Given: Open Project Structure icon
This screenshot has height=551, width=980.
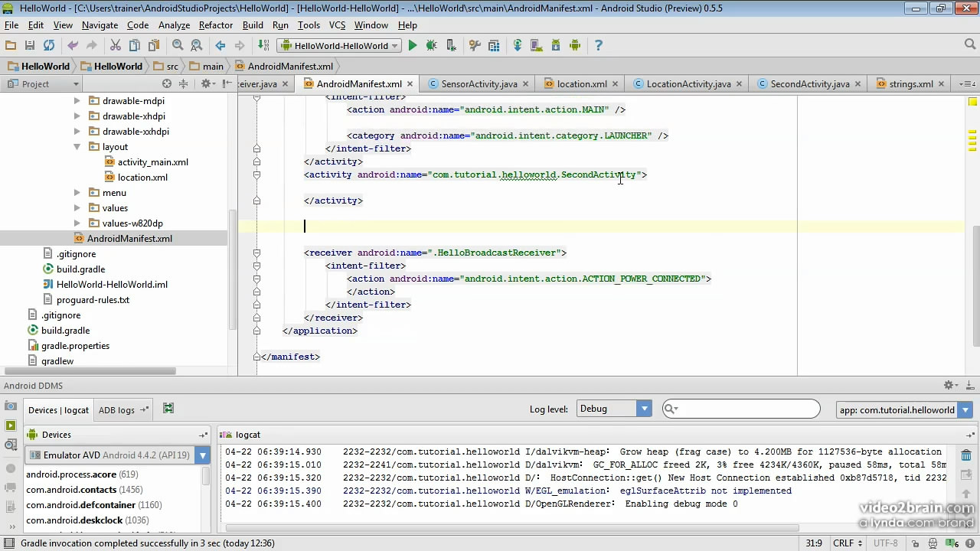Looking at the screenshot, I should tap(494, 45).
